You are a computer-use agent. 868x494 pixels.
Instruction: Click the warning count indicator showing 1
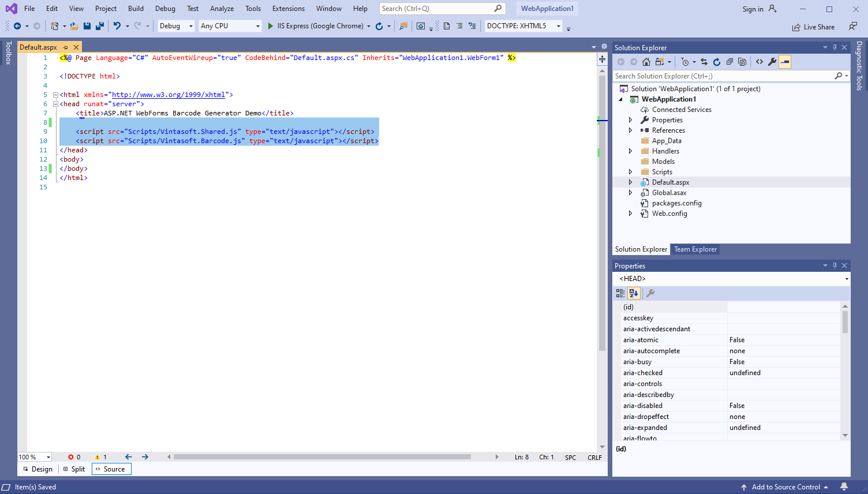point(101,457)
